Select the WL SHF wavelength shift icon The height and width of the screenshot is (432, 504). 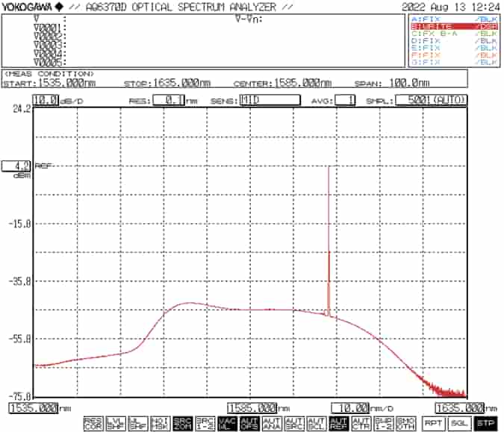(137, 423)
